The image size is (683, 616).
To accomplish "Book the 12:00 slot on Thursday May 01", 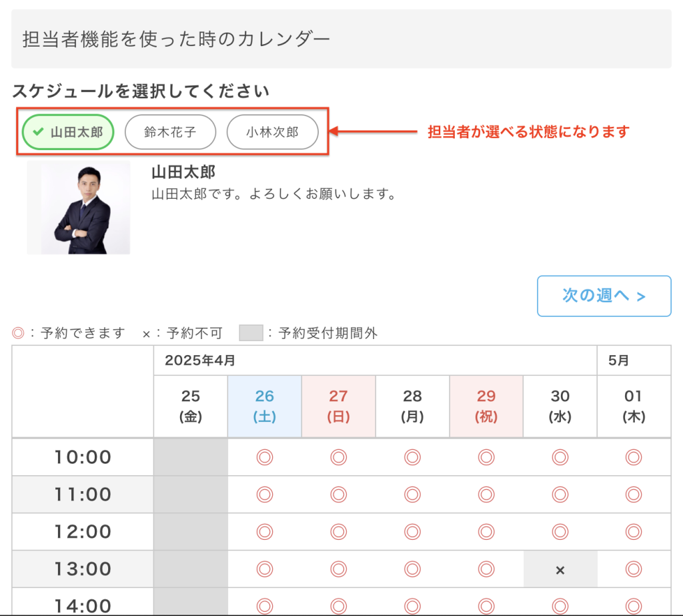I will click(x=634, y=532).
